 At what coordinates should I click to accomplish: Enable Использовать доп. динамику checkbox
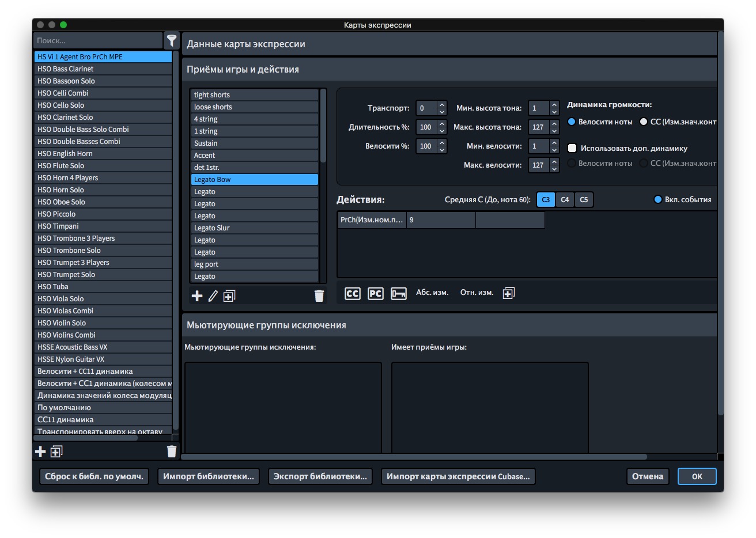click(x=572, y=148)
